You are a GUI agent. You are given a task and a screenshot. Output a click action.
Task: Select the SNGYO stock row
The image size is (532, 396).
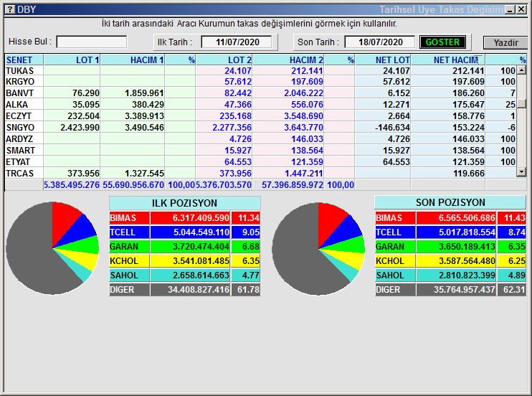point(22,127)
